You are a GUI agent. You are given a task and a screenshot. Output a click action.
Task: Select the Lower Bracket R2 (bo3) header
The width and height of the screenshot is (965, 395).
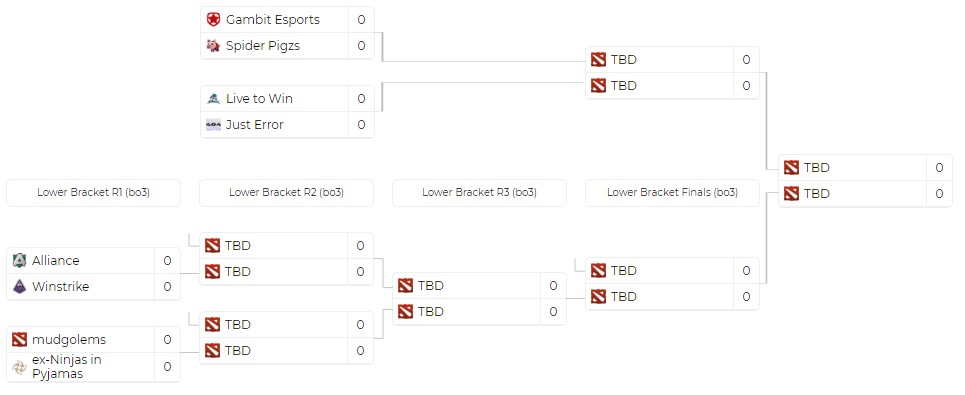coord(286,193)
